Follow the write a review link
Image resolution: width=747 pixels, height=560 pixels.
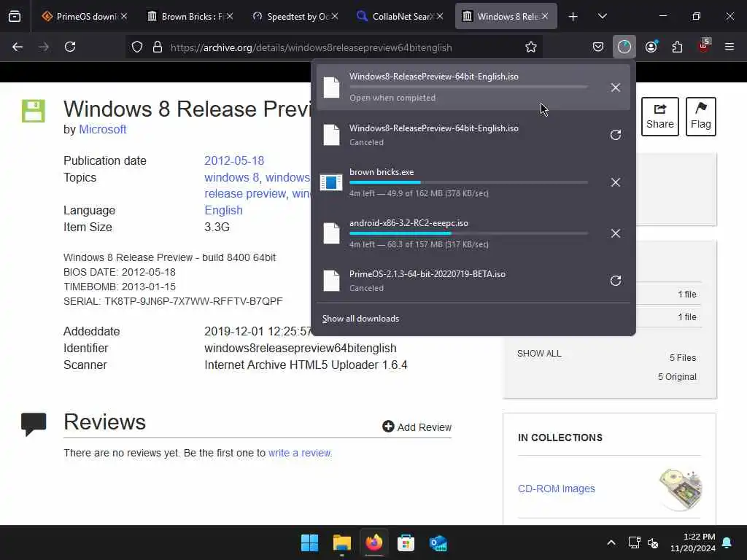coord(300,453)
